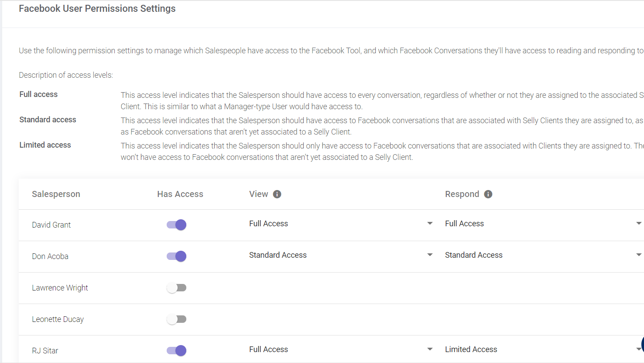Click the Limited access description label
This screenshot has height=363, width=644.
coord(45,145)
